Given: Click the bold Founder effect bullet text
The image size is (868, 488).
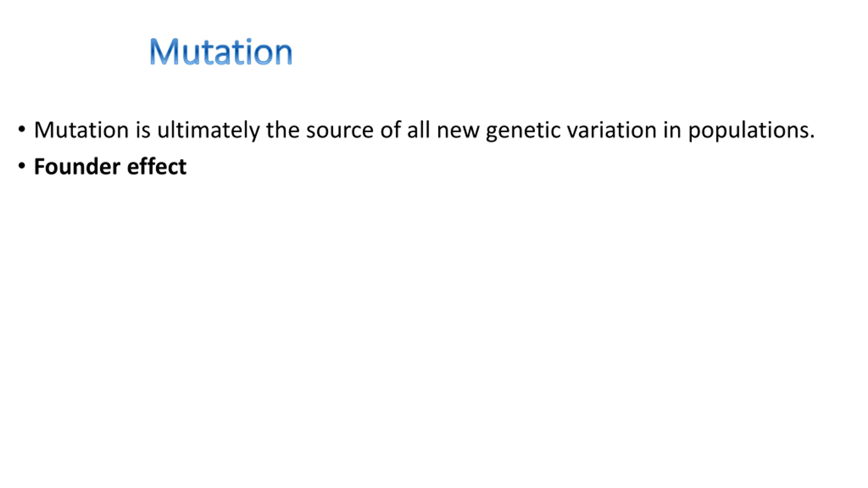Looking at the screenshot, I should coord(110,166).
